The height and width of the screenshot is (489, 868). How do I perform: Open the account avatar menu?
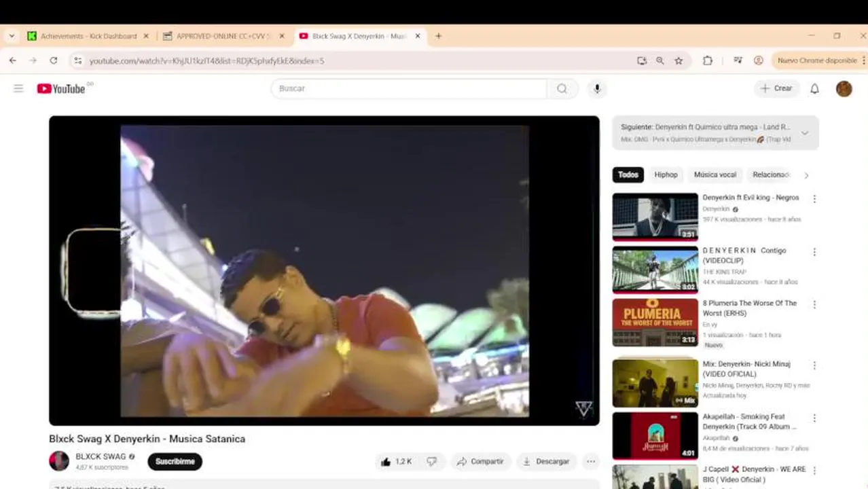[844, 88]
